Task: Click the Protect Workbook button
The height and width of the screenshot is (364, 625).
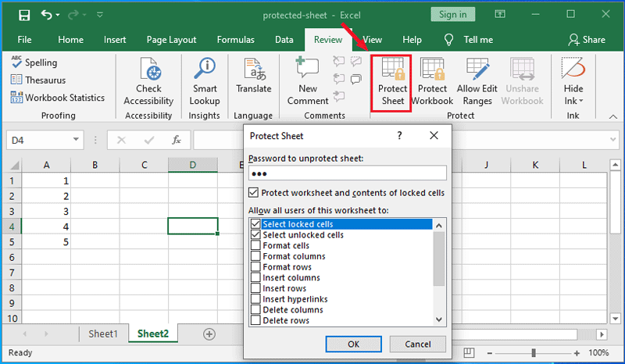Action: pyautogui.click(x=432, y=81)
